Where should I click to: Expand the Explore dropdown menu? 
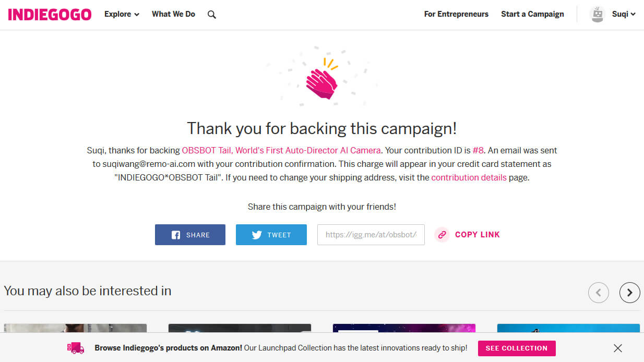122,14
